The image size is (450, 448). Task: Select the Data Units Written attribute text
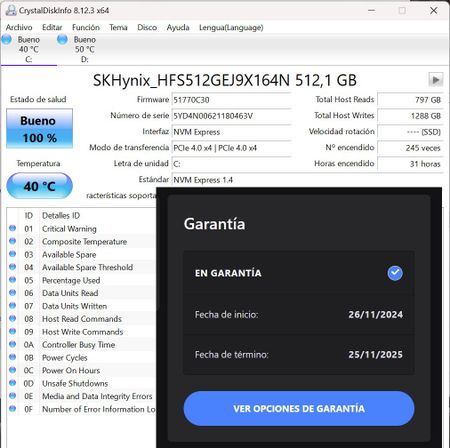pyautogui.click(x=74, y=306)
